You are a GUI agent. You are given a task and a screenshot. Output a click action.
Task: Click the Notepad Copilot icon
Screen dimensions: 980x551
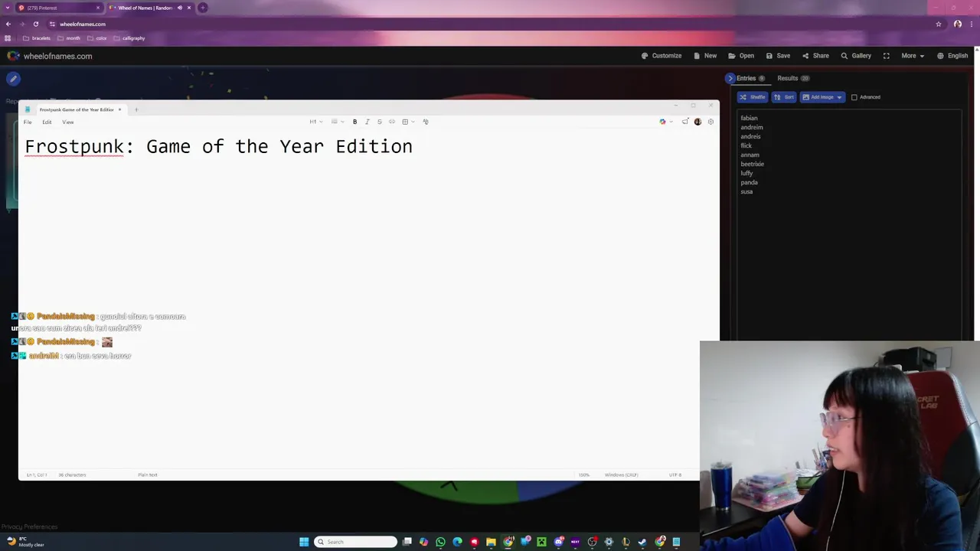(662, 122)
